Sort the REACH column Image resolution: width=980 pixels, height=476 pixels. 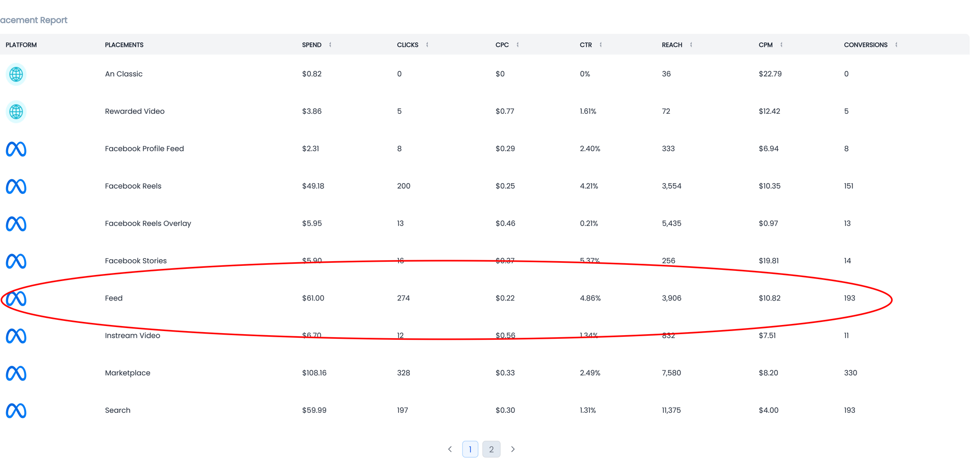point(691,45)
